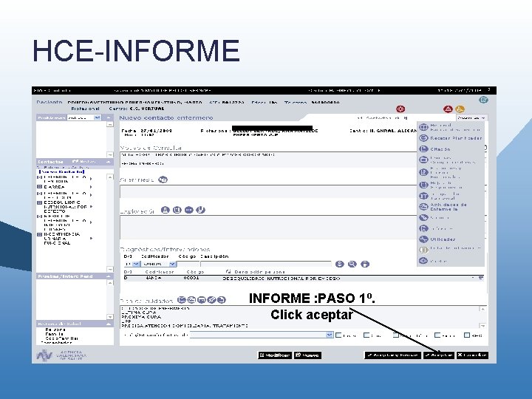Click the orange wheelchair icon

[460, 109]
